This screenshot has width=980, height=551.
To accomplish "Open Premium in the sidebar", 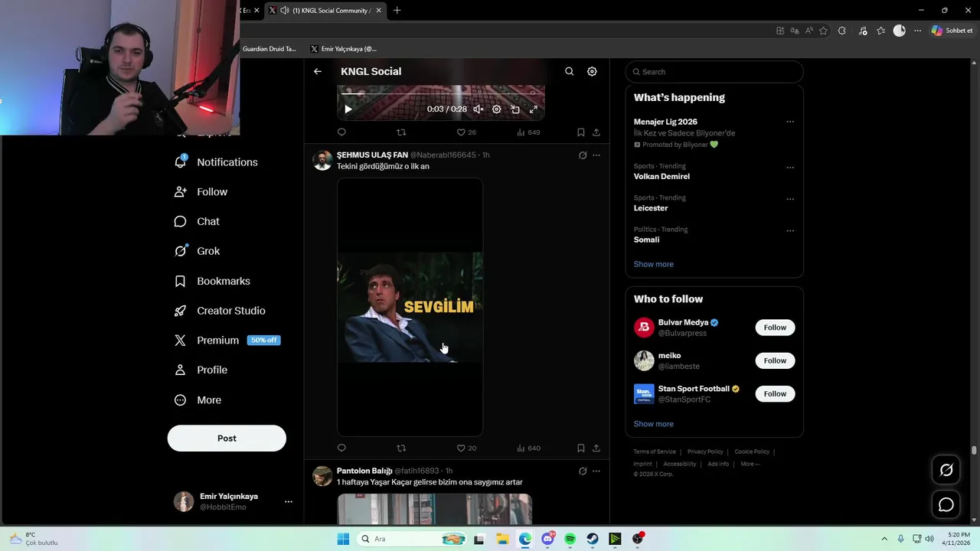I will 227,341.
